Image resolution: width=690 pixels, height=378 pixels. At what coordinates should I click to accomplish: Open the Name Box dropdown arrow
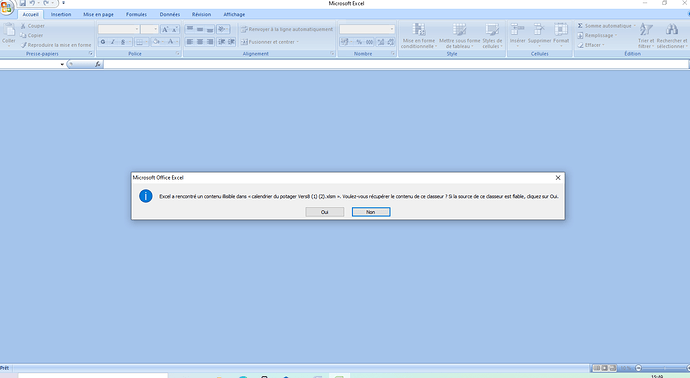click(62, 64)
